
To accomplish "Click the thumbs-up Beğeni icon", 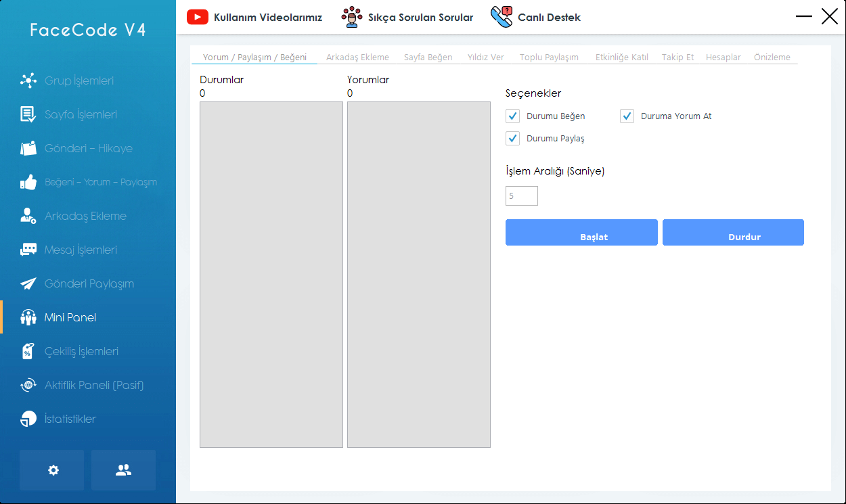I will (x=28, y=182).
